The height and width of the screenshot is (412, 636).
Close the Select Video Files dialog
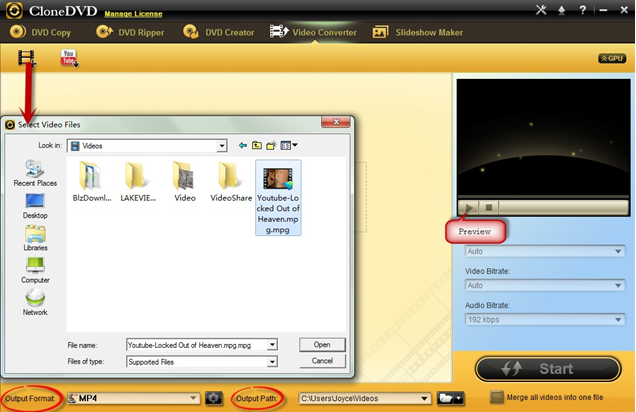click(336, 122)
